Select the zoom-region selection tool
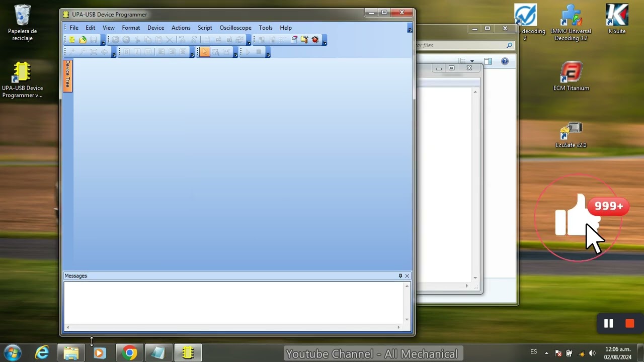This screenshot has height=362, width=644. (x=216, y=52)
